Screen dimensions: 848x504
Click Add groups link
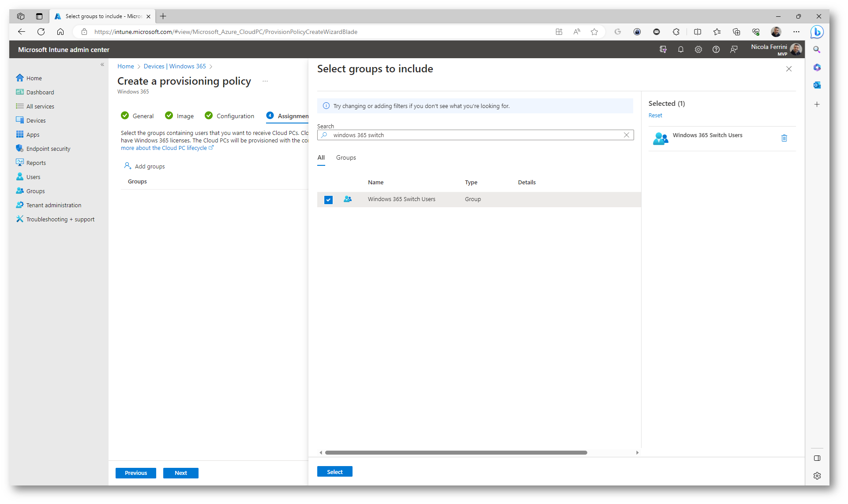point(145,166)
